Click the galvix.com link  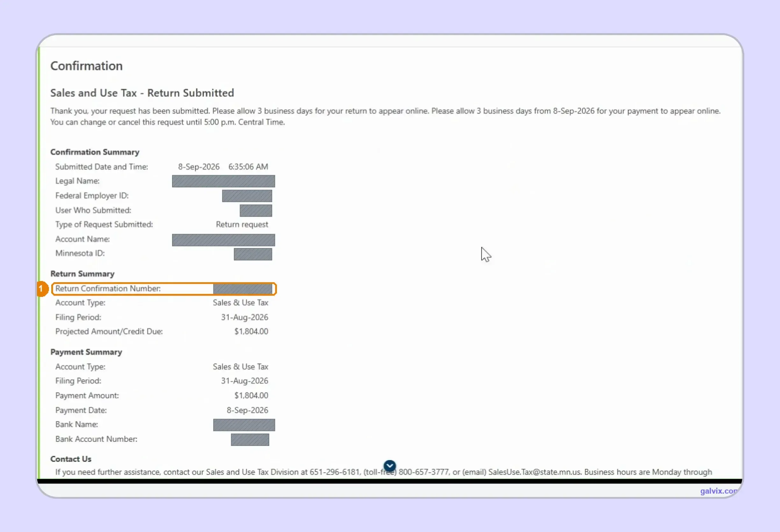(719, 491)
